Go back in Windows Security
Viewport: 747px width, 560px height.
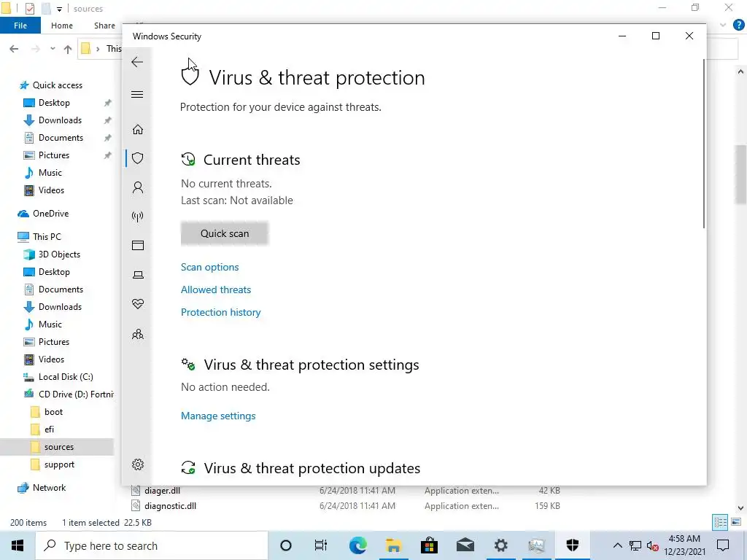point(137,62)
